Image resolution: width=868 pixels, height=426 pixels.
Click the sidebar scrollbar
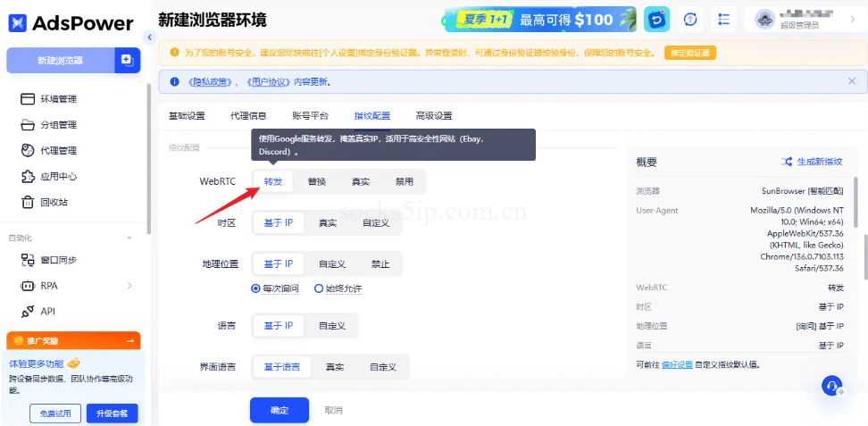(148, 158)
